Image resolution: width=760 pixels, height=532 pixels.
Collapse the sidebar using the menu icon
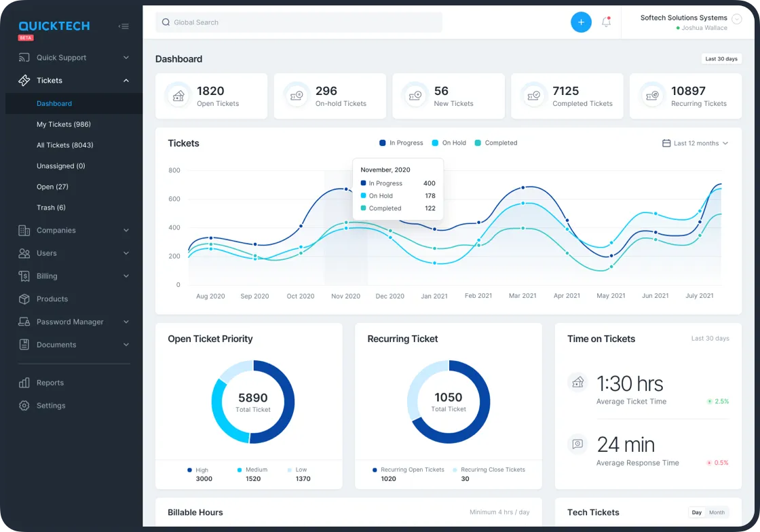(123, 26)
